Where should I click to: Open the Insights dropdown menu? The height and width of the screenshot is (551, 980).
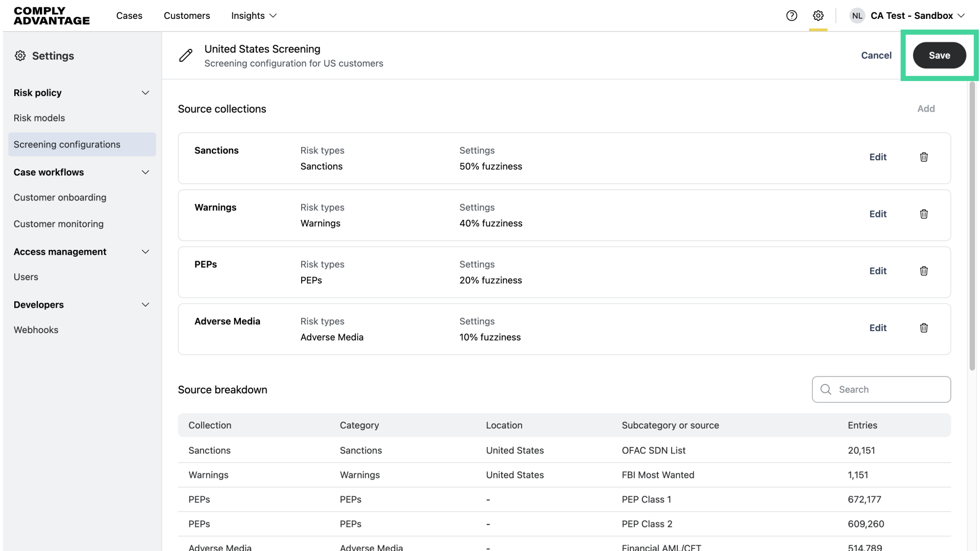coord(254,16)
